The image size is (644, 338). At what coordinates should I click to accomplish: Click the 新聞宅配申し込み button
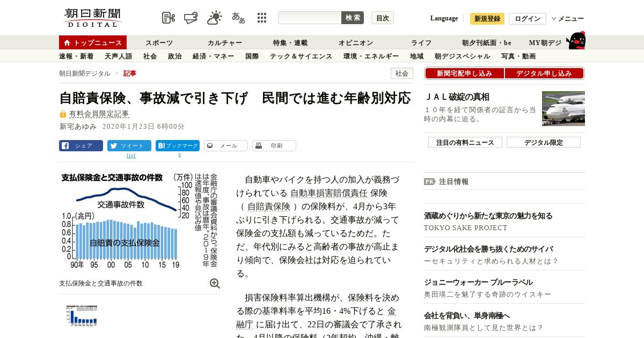464,74
